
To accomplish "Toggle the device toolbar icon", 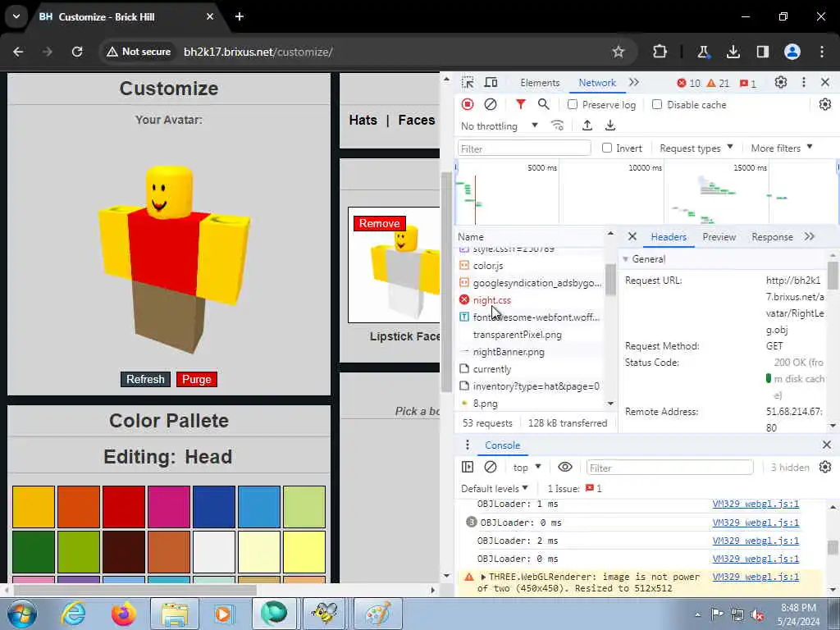I will point(491,83).
